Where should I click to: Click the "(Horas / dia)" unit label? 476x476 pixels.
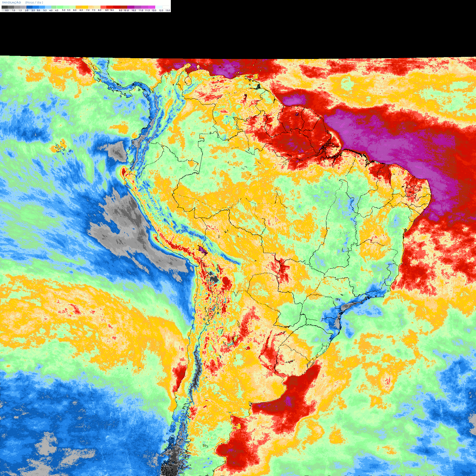pyautogui.click(x=34, y=2)
